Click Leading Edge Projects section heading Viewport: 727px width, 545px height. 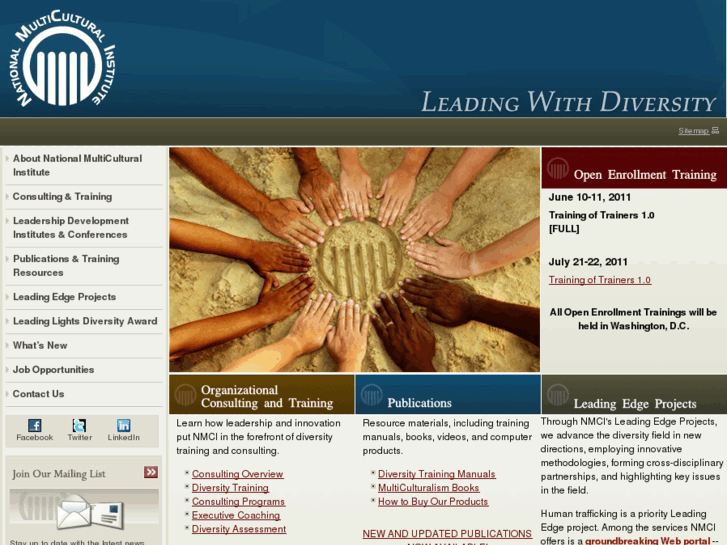tap(635, 404)
